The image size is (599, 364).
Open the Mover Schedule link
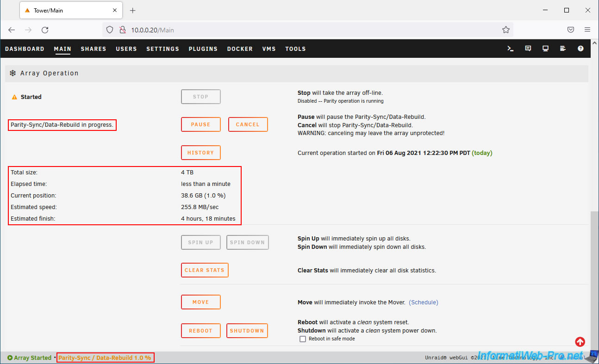click(x=424, y=302)
